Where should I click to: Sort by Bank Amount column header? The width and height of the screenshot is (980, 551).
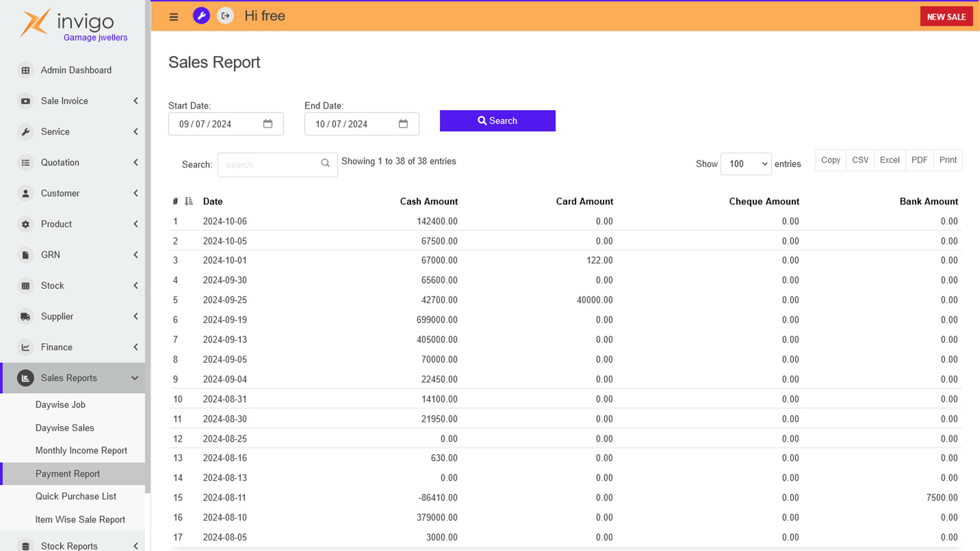pos(928,202)
